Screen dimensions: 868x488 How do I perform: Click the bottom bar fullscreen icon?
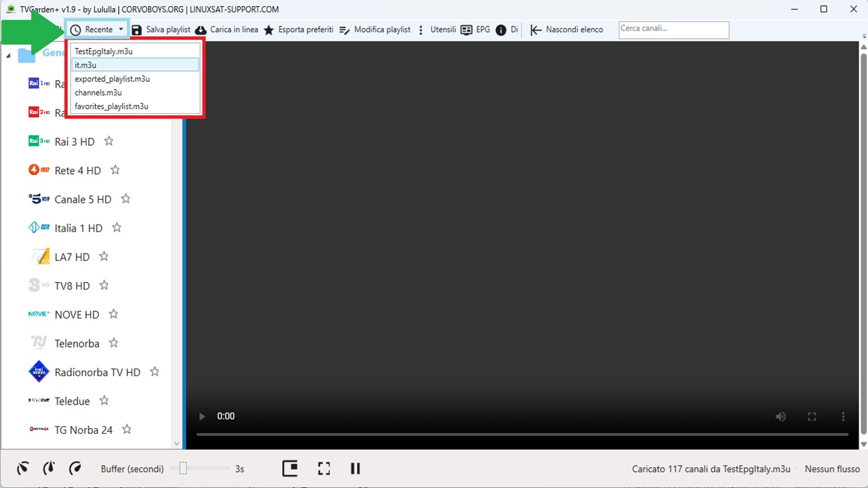tap(324, 468)
